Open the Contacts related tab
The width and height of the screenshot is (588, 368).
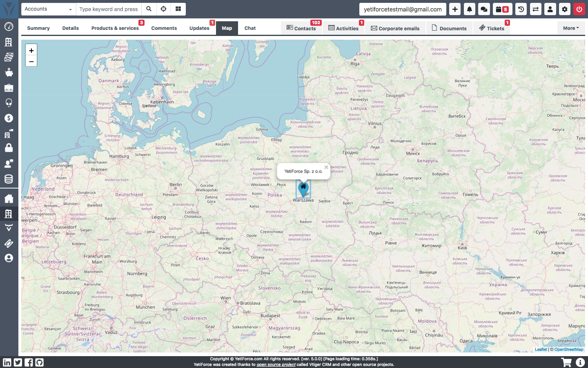pyautogui.click(x=301, y=28)
